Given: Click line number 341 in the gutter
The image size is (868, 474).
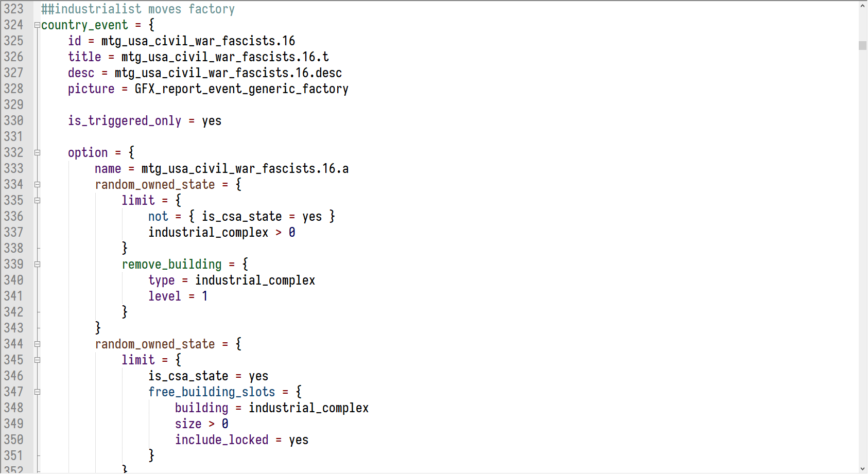Looking at the screenshot, I should pos(14,296).
